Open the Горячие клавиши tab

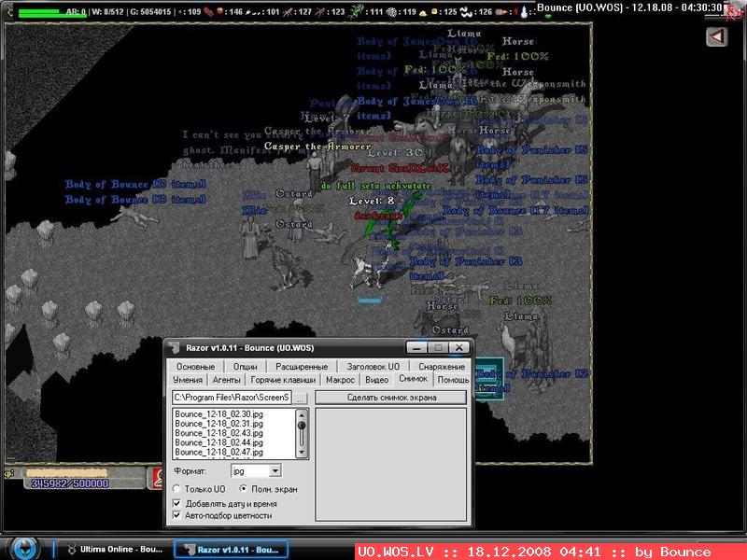(x=283, y=380)
